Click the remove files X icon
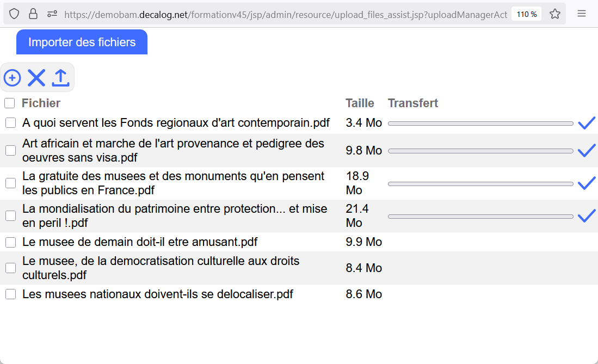598x364 pixels. (x=36, y=78)
